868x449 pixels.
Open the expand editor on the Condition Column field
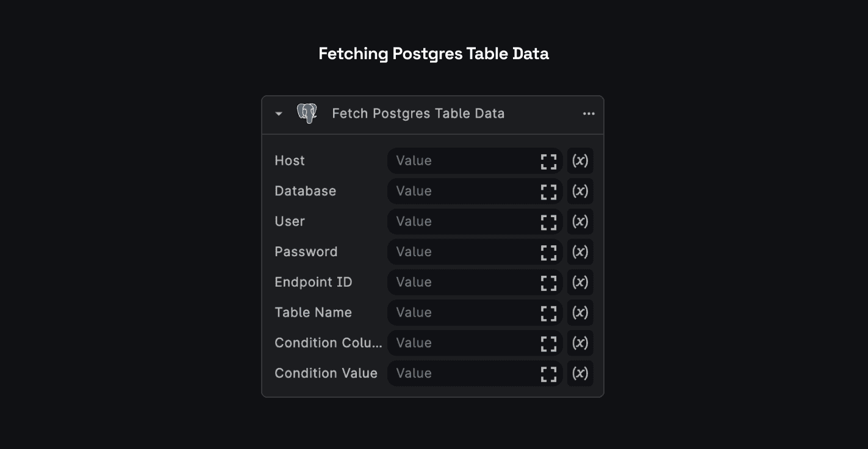(548, 343)
